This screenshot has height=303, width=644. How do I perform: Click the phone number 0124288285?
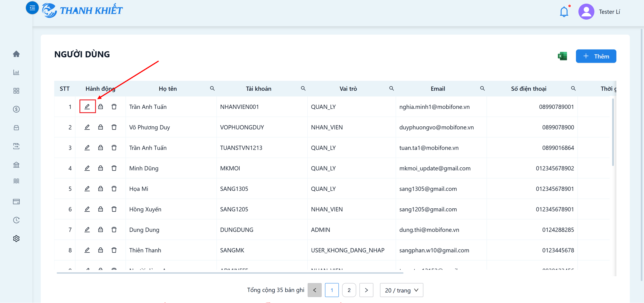[x=558, y=230]
